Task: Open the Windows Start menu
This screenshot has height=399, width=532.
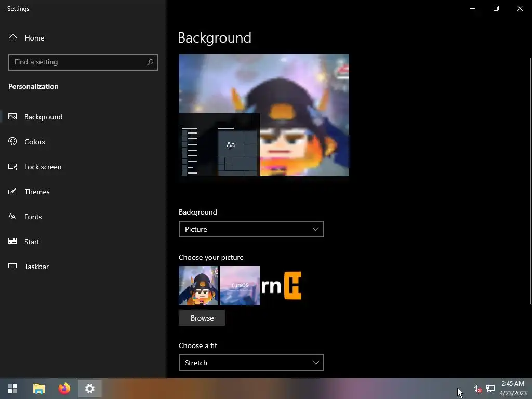Action: pos(12,389)
